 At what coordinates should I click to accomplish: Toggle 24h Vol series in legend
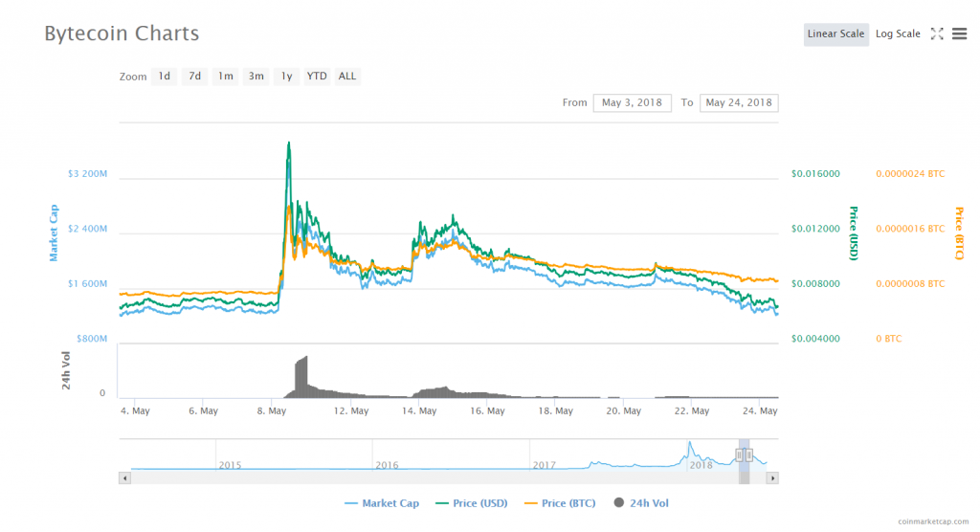[641, 503]
